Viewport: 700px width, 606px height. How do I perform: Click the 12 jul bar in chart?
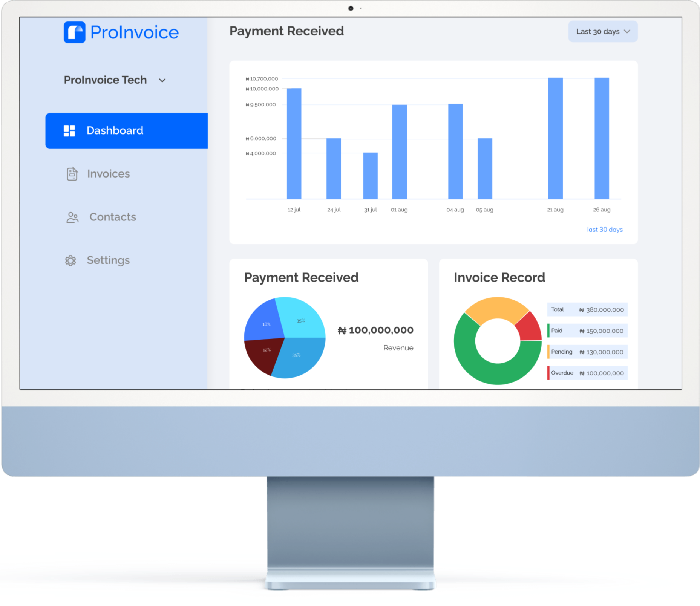(x=294, y=143)
